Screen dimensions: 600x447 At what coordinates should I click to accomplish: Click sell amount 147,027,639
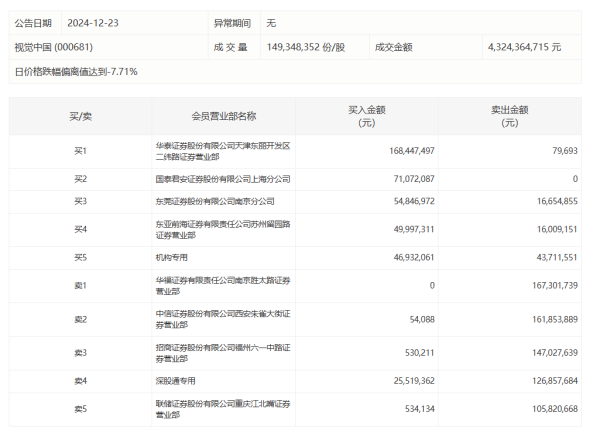(555, 352)
